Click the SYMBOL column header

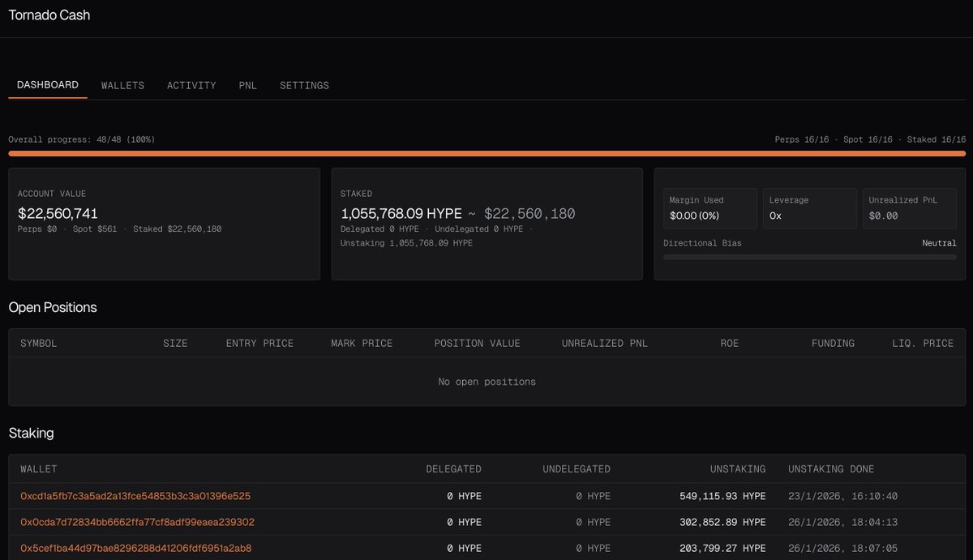(39, 344)
